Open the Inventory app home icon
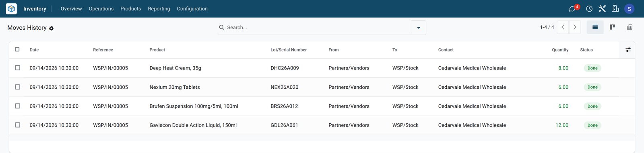 [x=11, y=8]
